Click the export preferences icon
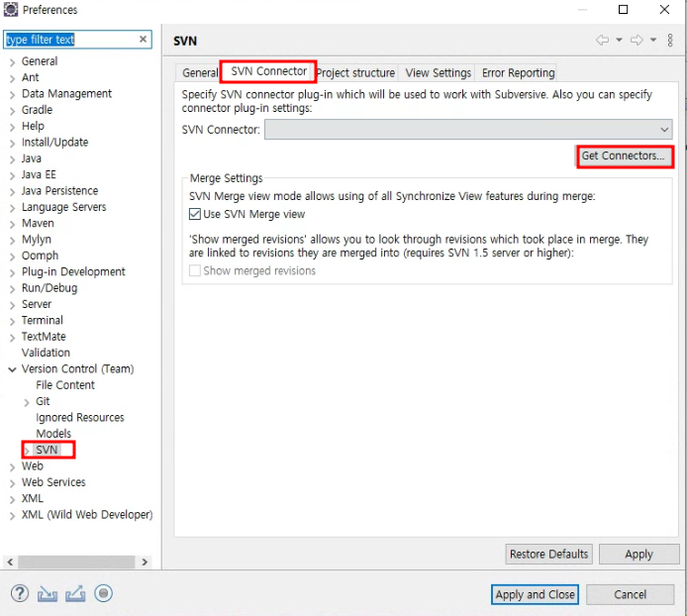687x616 pixels. click(x=75, y=594)
